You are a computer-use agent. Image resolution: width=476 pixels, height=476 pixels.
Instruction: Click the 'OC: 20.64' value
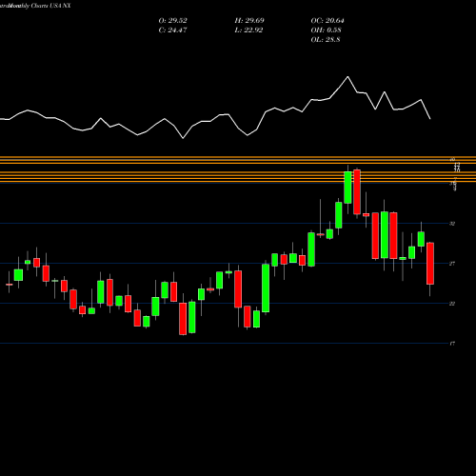(327, 21)
